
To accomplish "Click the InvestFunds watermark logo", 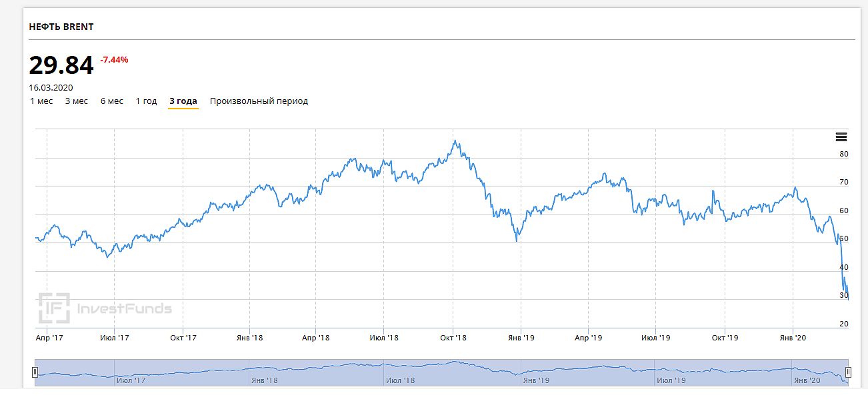I will coord(105,308).
